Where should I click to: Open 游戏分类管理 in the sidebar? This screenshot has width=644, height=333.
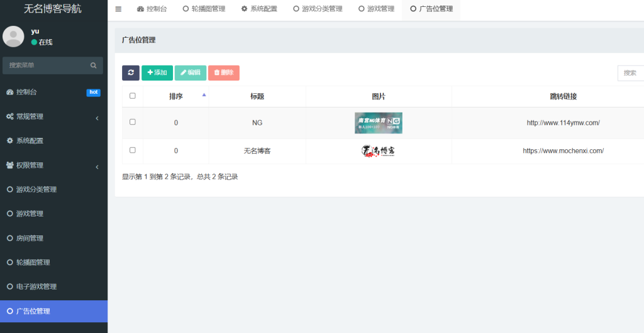coord(53,189)
